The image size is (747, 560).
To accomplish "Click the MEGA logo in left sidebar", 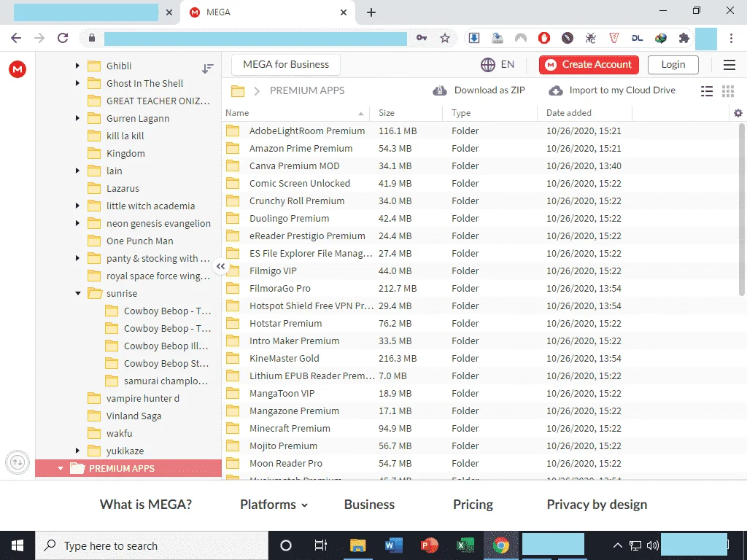I will point(18,69).
